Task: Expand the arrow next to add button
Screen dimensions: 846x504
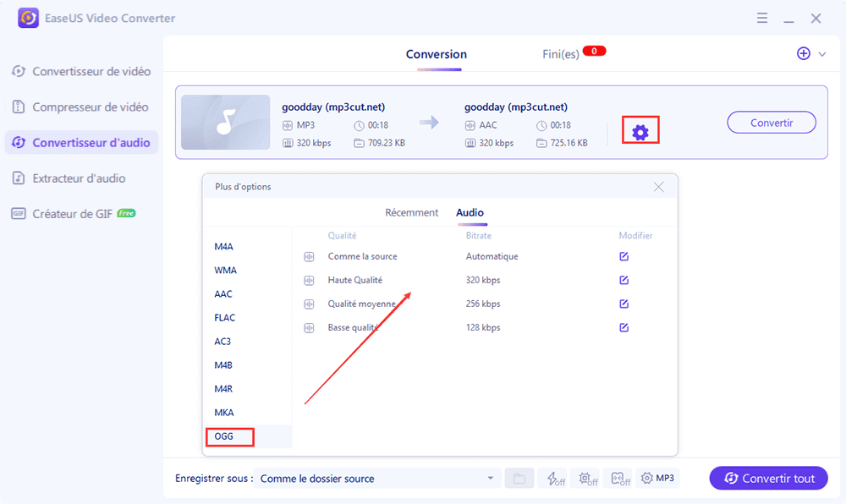Action: 822,54
